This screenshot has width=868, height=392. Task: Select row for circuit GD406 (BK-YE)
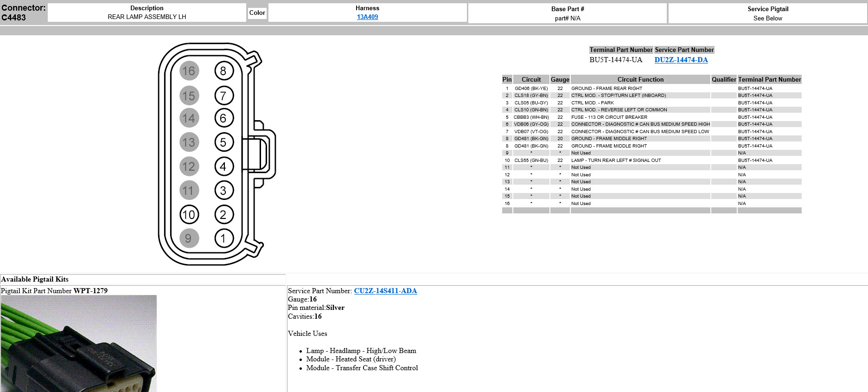531,89
